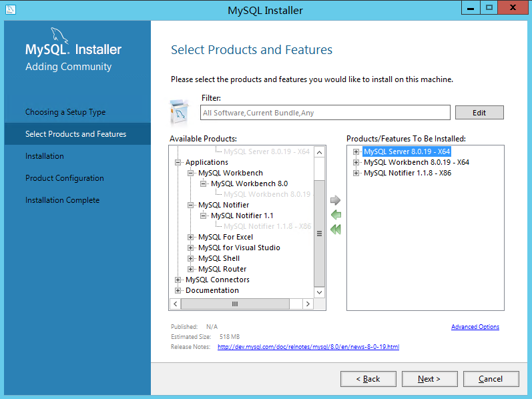
Task: Minimize the MySQL Installer window
Action: coord(471,8)
